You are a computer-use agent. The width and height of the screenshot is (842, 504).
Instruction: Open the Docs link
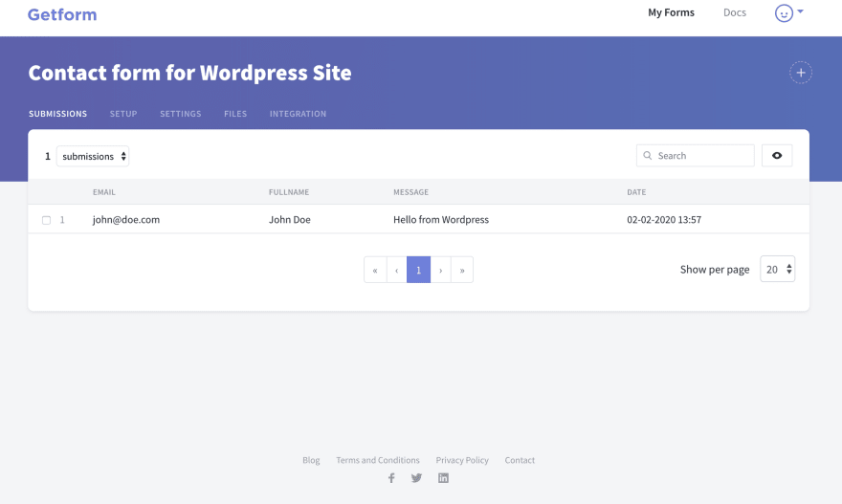coord(734,12)
